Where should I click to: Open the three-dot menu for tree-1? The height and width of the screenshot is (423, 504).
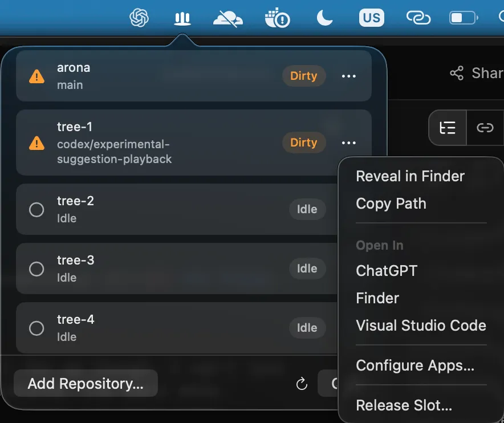coord(349,143)
